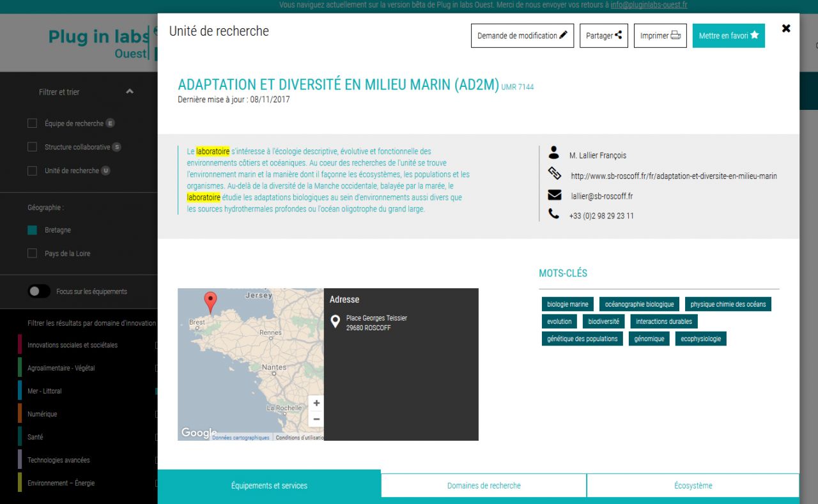The image size is (818, 504).
Task: Click the Mer - Littoral color swatch
Action: point(20,391)
